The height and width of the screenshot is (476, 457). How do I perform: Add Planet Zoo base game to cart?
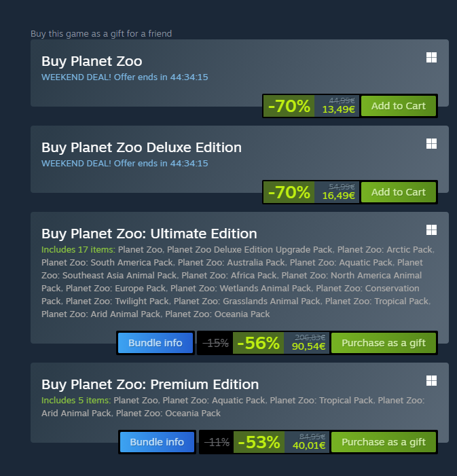(399, 106)
